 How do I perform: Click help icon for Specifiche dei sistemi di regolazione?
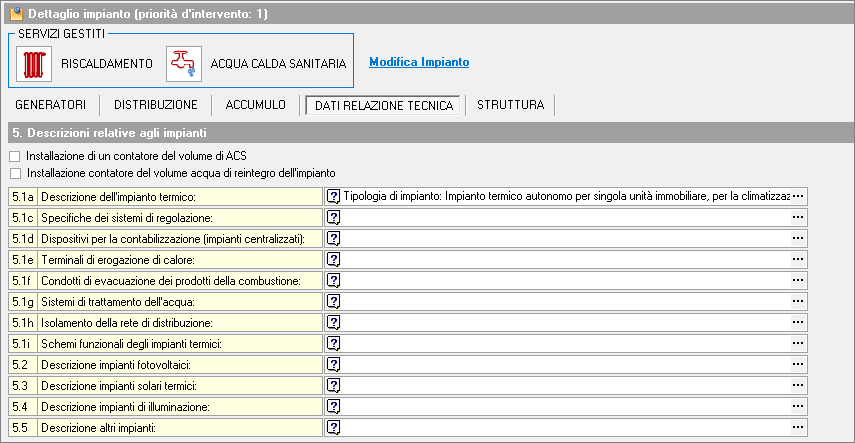tap(334, 218)
